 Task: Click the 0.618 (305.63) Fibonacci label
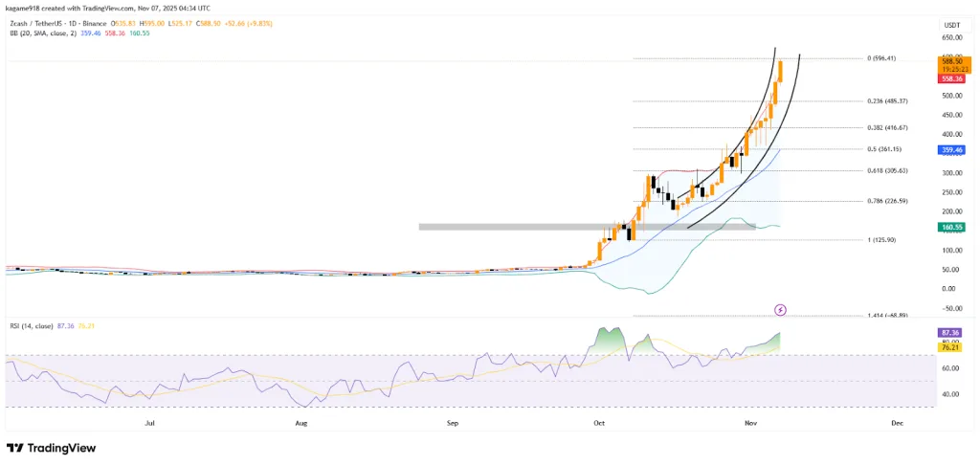pyautogui.click(x=887, y=170)
